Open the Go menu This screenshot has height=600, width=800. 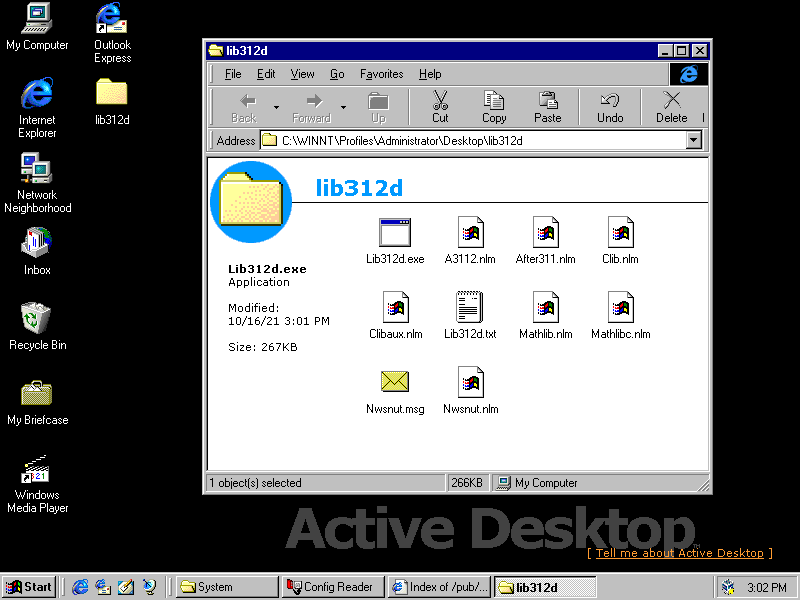[x=337, y=74]
